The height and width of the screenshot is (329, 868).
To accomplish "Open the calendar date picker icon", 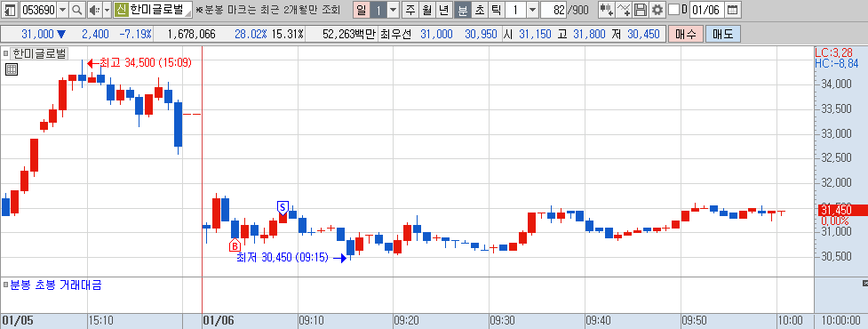I will coord(732,10).
